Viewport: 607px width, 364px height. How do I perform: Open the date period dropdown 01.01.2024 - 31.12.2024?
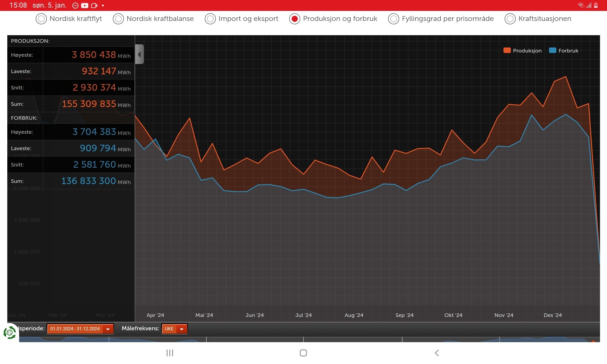click(x=80, y=329)
